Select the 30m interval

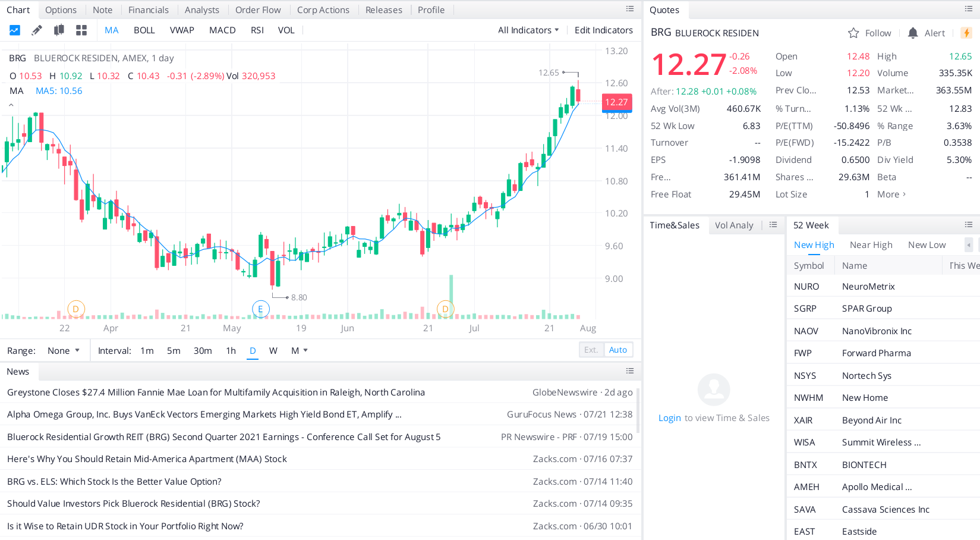click(x=203, y=351)
